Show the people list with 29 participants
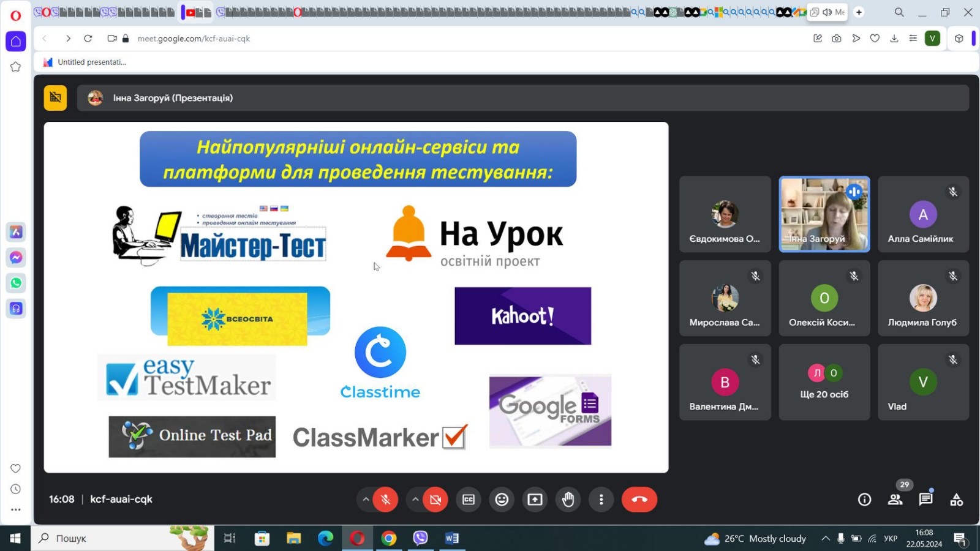 tap(895, 500)
